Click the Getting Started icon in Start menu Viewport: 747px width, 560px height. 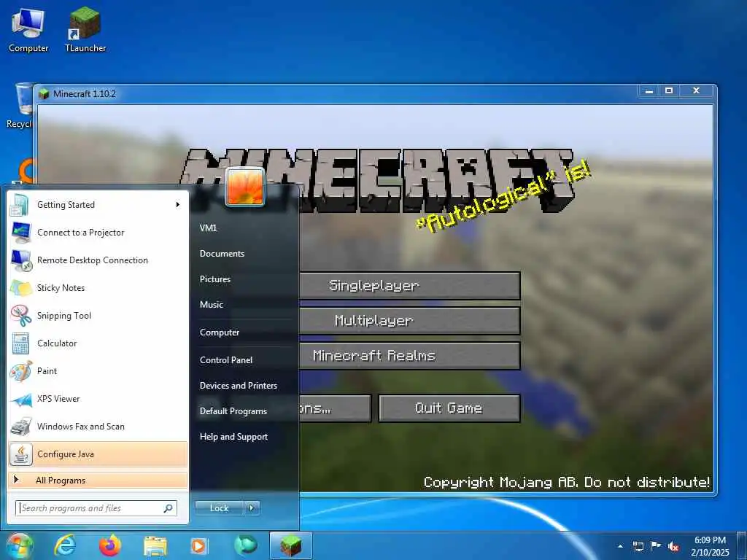pyautogui.click(x=20, y=205)
